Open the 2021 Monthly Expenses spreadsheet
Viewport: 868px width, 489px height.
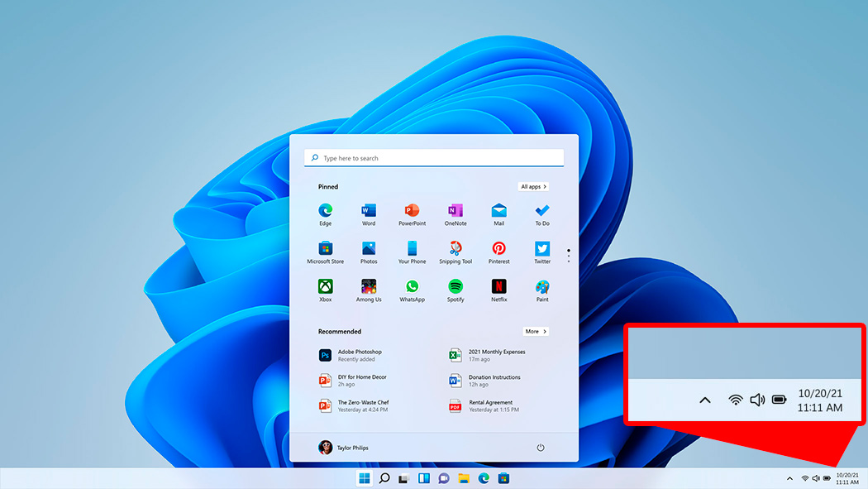[x=487, y=355]
